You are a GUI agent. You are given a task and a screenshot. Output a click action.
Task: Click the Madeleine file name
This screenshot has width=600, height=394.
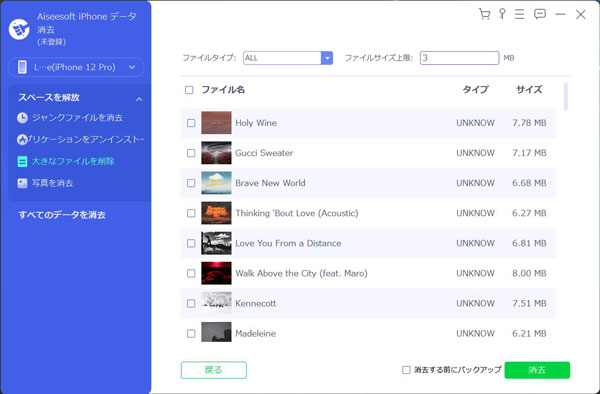256,334
